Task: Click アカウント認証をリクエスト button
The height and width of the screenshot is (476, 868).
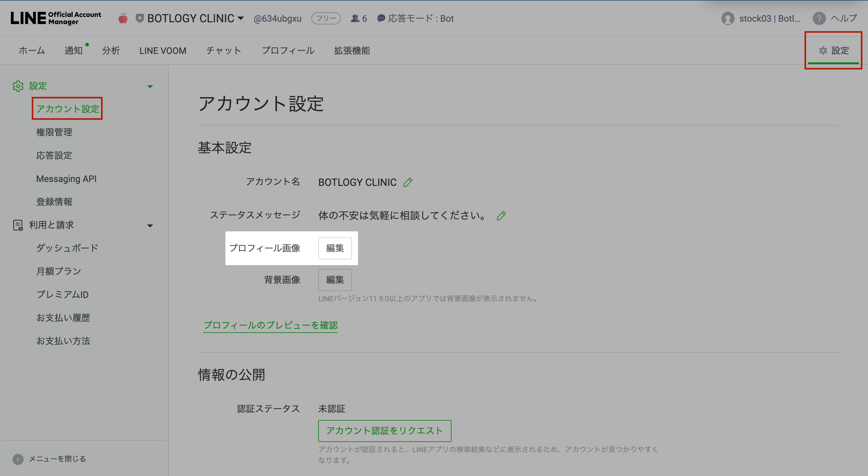Action: pos(385,431)
